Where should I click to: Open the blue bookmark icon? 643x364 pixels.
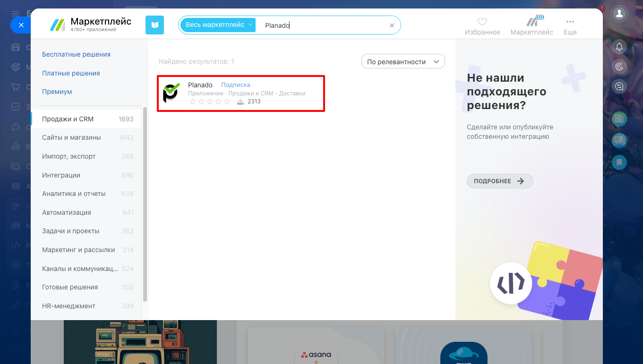pyautogui.click(x=619, y=162)
